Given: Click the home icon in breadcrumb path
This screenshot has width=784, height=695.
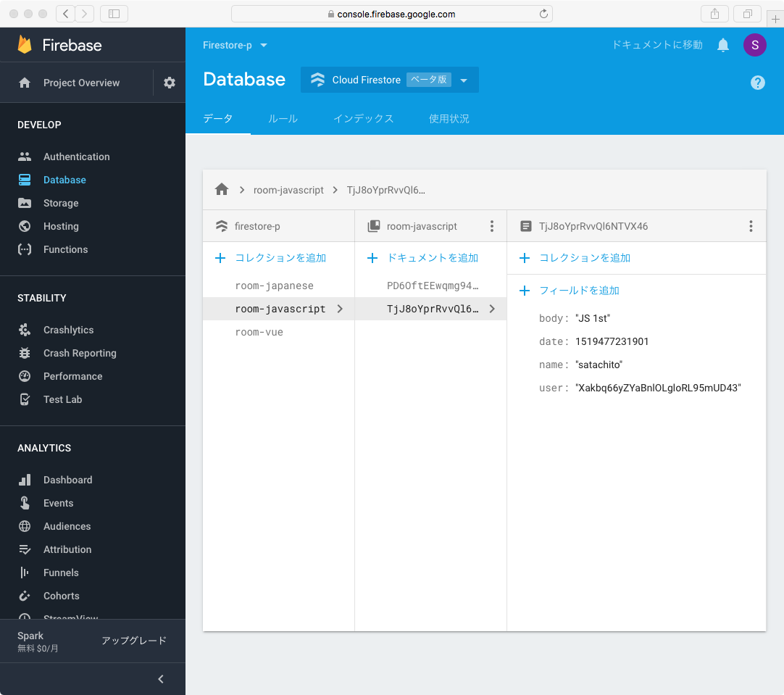Looking at the screenshot, I should [x=222, y=189].
